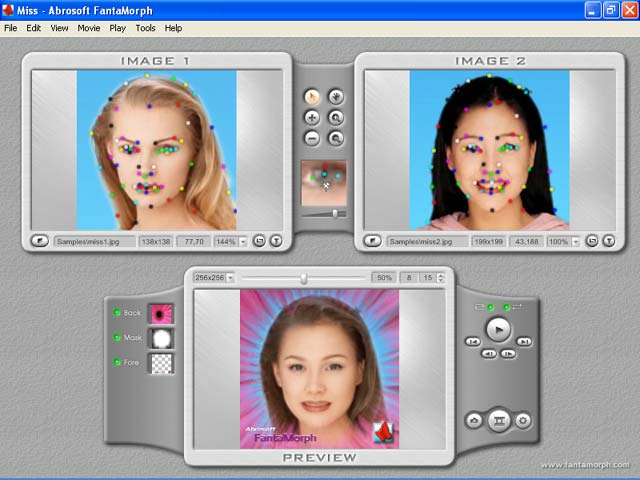Click the Samples/miss1.jpg filename field
This screenshot has width=640, height=480.
tap(95, 242)
